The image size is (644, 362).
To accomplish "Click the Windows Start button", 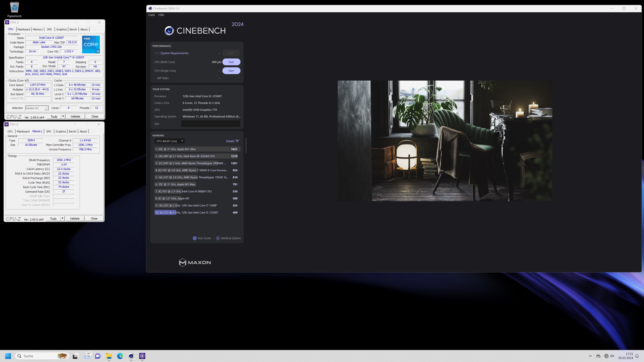I will 8,356.
